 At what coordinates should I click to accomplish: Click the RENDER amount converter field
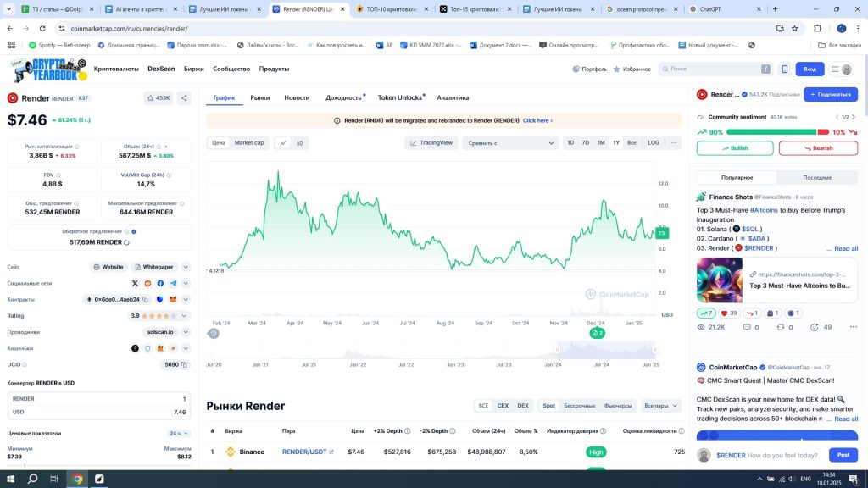(99, 399)
